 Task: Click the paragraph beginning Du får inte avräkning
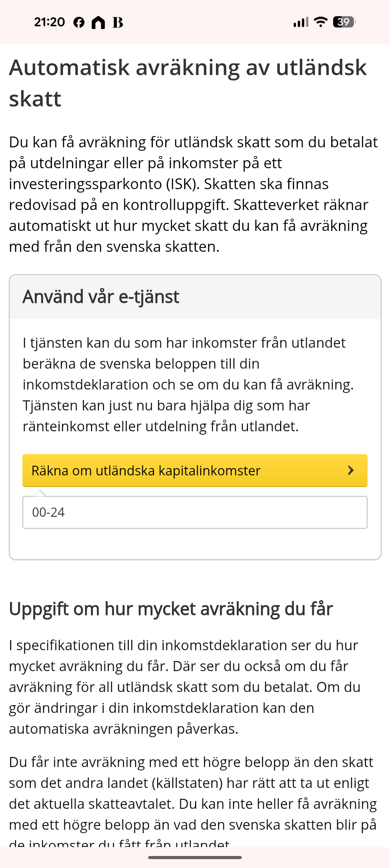193,793
